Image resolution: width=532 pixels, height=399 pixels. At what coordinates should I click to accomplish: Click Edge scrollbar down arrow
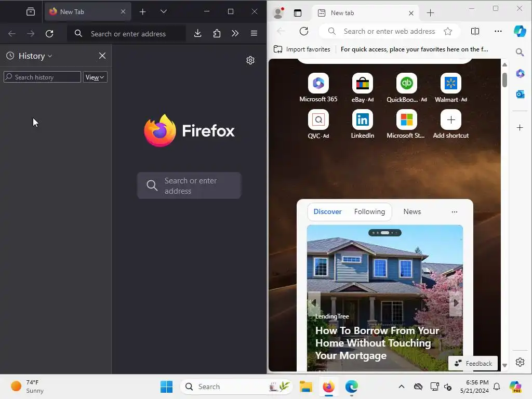coord(504,366)
